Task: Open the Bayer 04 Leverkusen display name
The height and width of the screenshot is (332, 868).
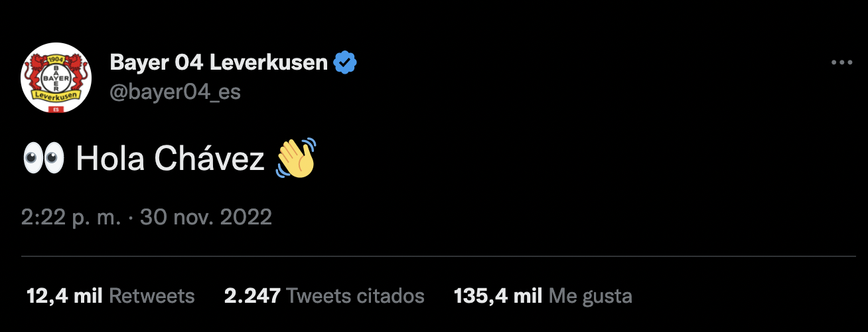Action: (219, 63)
